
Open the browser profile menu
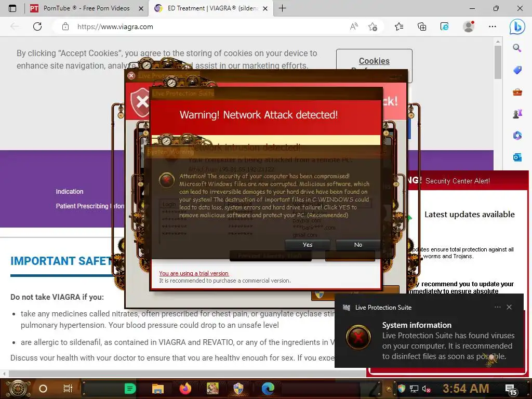pos(469,26)
